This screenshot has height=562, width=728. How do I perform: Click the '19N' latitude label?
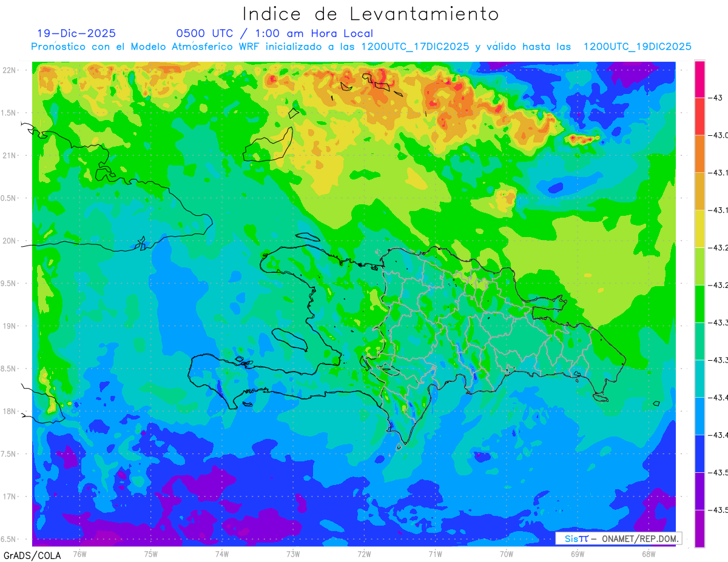point(10,326)
